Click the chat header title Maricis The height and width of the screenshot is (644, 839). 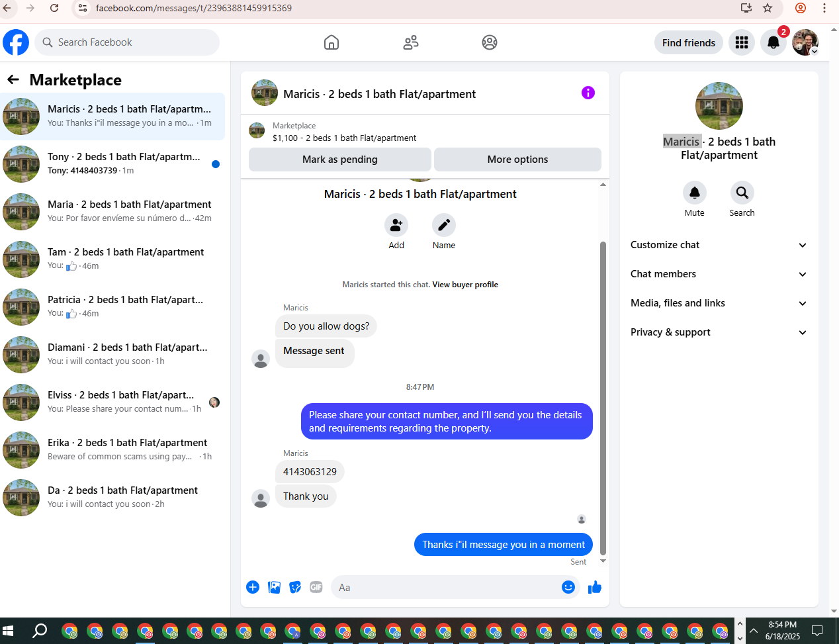point(379,94)
